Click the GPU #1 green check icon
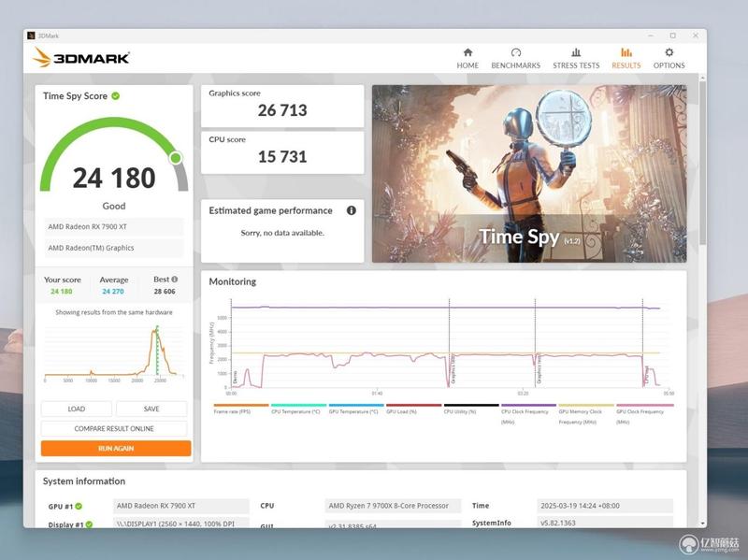The image size is (748, 560). click(x=79, y=506)
